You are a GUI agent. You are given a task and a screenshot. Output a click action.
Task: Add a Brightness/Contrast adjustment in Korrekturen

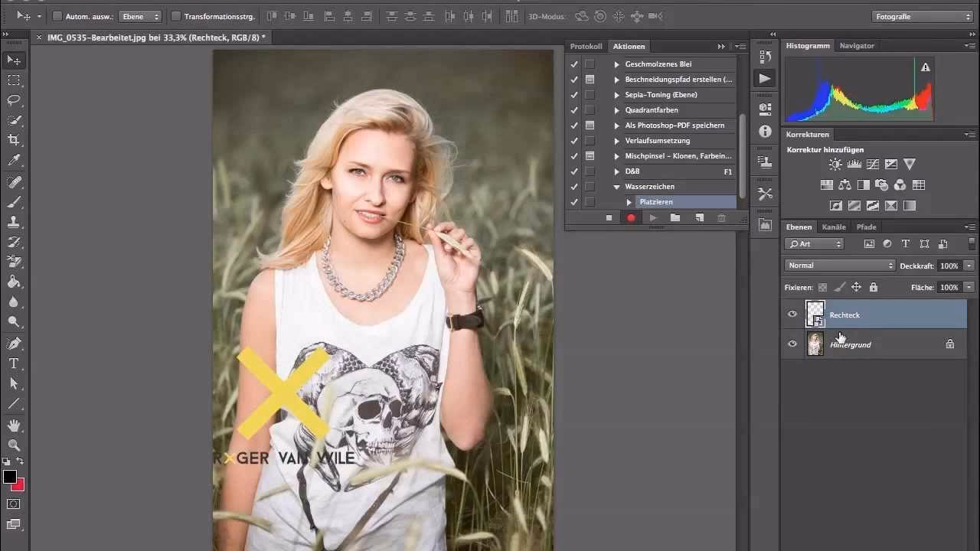point(833,163)
